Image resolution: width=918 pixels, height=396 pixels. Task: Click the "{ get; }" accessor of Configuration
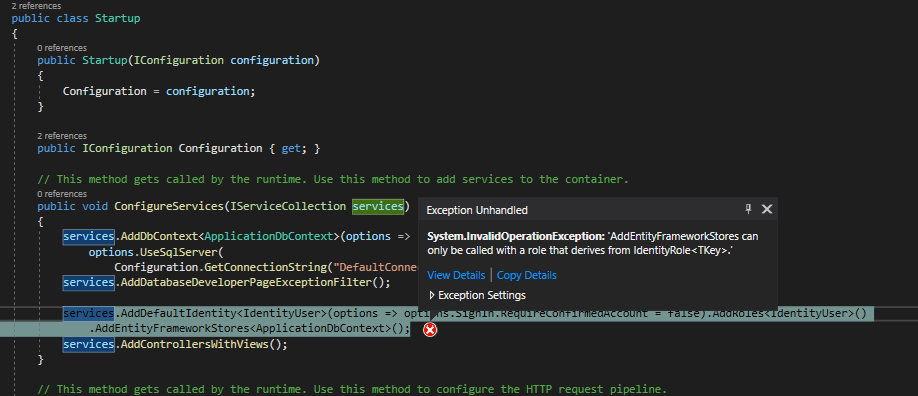294,149
